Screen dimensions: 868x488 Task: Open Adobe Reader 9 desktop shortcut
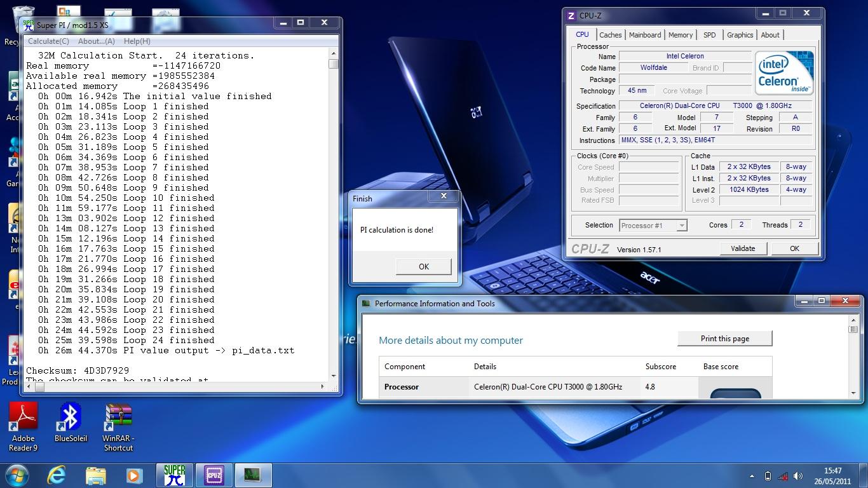(x=24, y=426)
